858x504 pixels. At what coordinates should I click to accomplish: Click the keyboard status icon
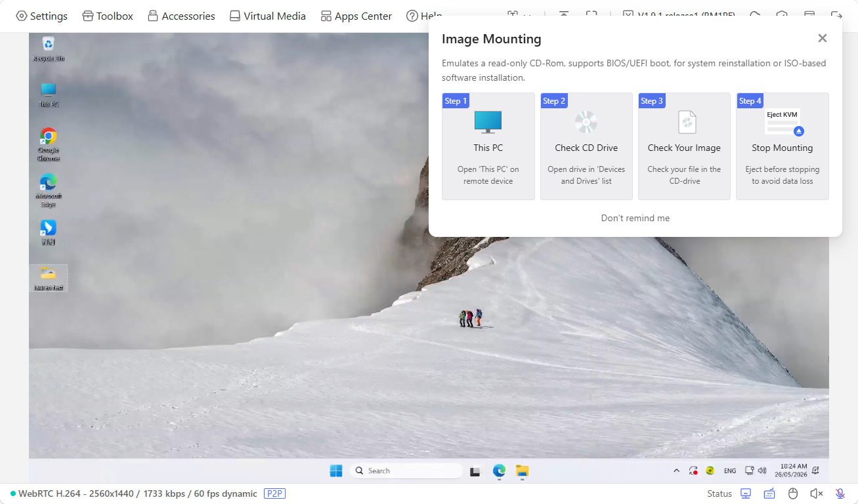coord(769,493)
